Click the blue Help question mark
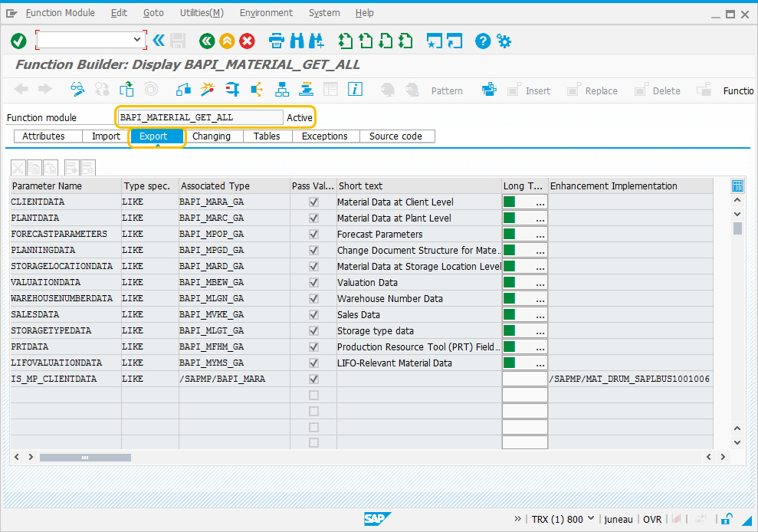This screenshot has width=758, height=532. pyautogui.click(x=482, y=41)
